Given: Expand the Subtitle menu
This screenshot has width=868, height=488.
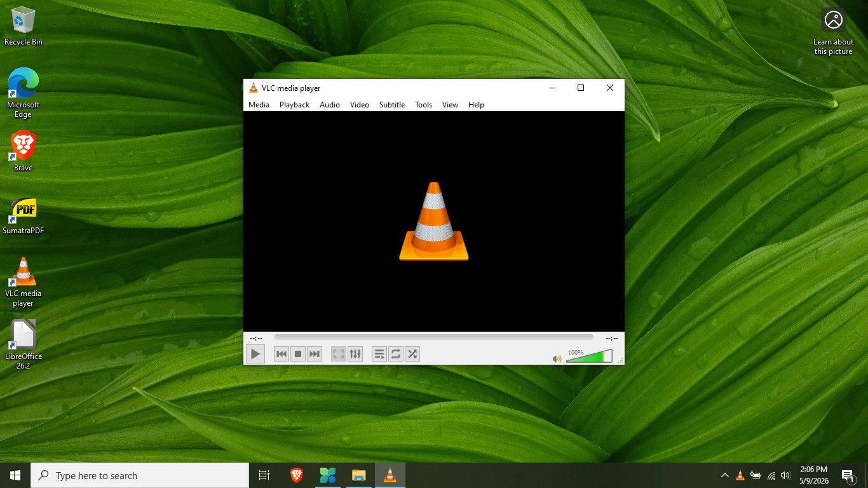Looking at the screenshot, I should pyautogui.click(x=392, y=105).
